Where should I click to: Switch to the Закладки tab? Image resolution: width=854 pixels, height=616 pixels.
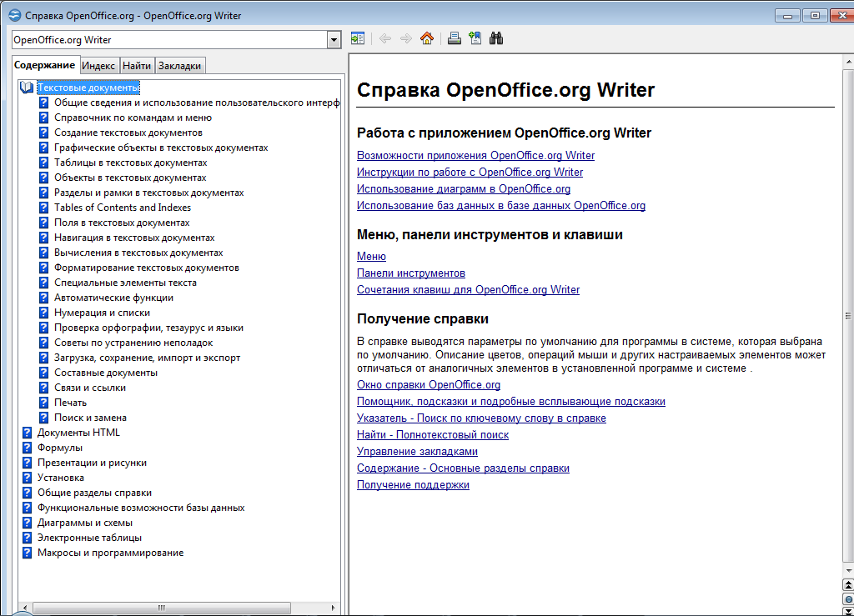(180, 66)
